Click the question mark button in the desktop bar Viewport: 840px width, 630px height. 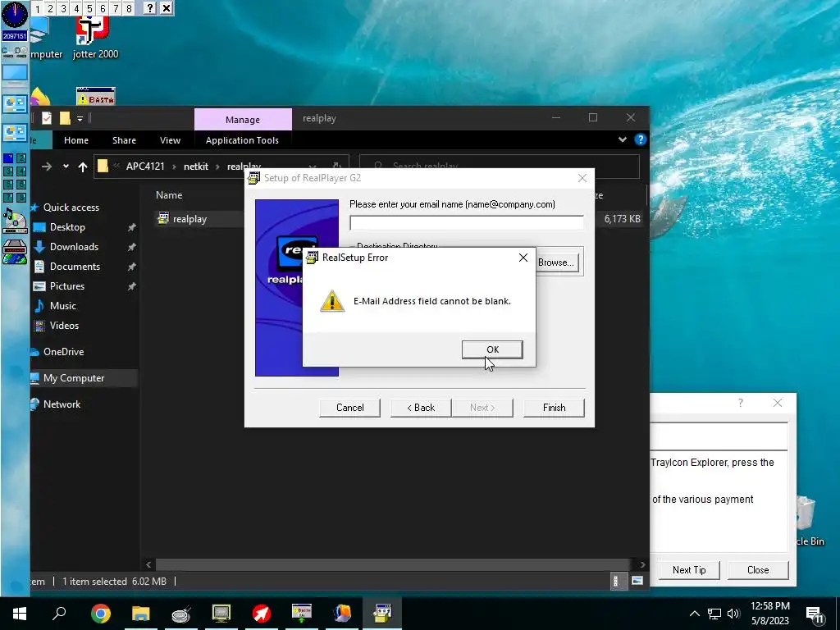150,8
